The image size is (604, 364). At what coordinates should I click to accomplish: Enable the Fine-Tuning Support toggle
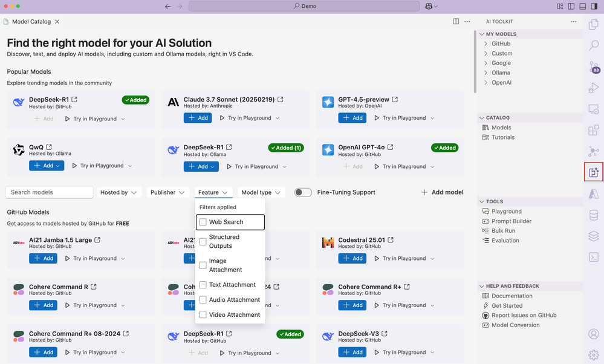pos(303,192)
